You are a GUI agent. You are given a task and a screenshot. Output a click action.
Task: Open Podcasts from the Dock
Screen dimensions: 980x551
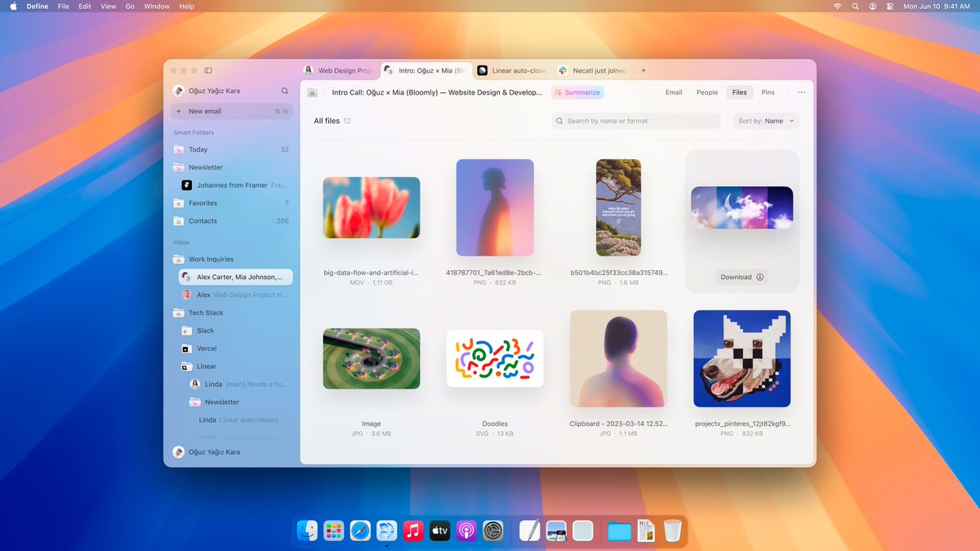[x=466, y=531]
